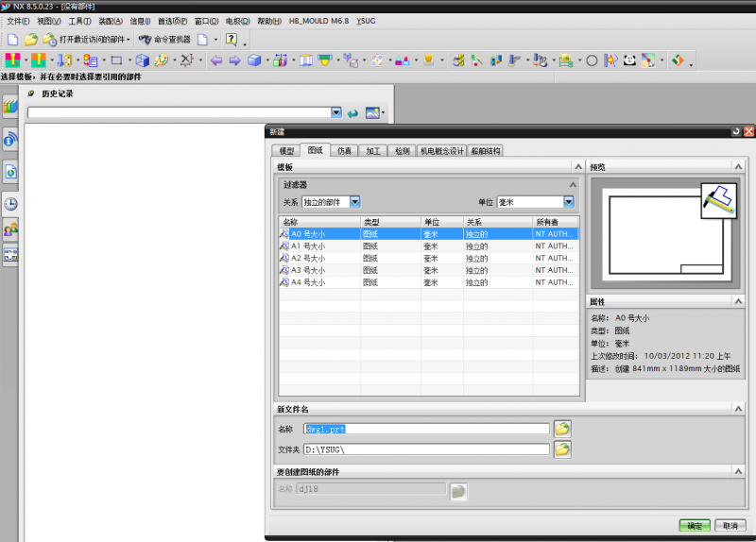Open the blue info broadcast sidebar icon
This screenshot has width=756, height=542.
click(x=10, y=140)
